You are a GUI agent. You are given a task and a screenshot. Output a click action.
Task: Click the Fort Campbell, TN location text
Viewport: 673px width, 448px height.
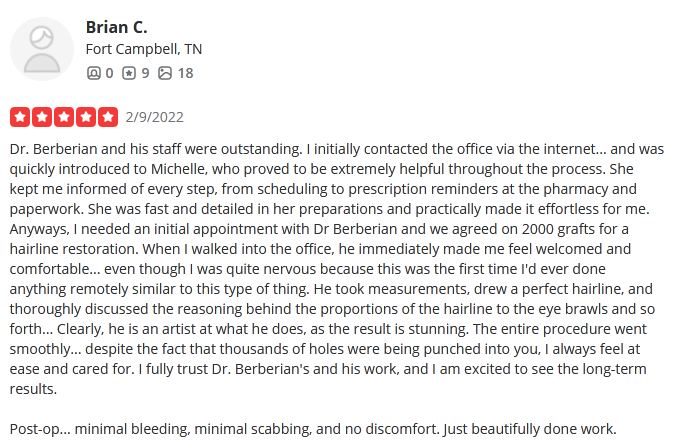click(x=143, y=49)
